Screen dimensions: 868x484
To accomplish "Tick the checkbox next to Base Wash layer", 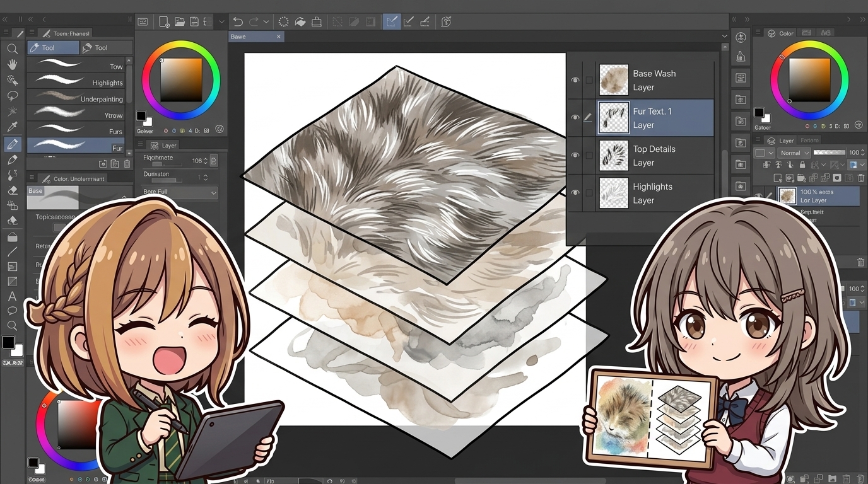I will 589,80.
